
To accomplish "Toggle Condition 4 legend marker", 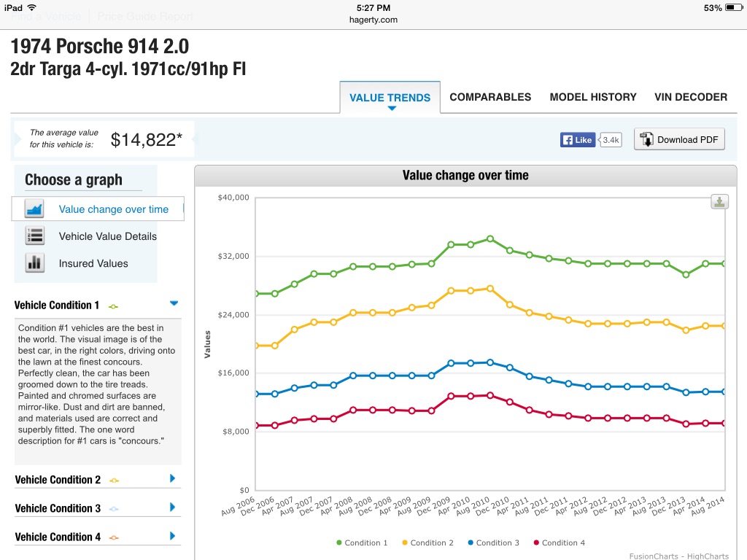I will pos(536,542).
